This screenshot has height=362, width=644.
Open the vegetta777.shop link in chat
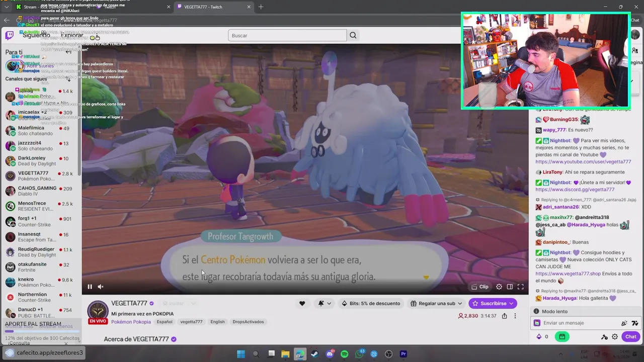(568, 274)
